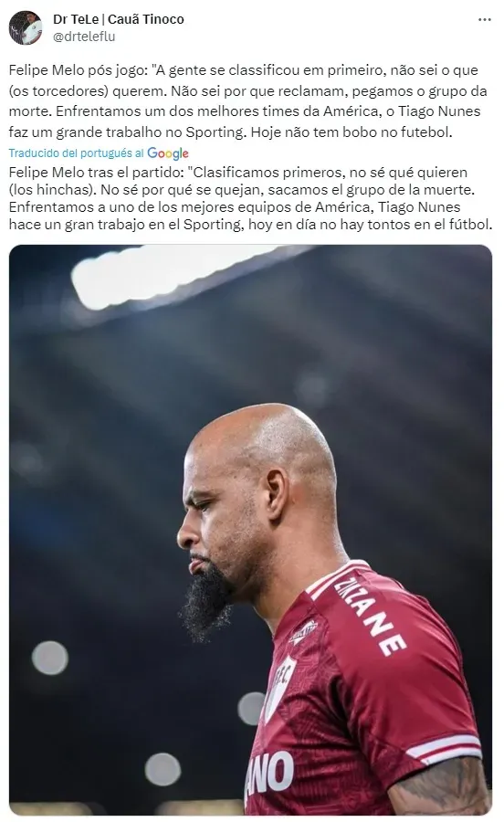This screenshot has height=822, width=504.
Task: Click the Google logo beside translation label
Action: [168, 153]
